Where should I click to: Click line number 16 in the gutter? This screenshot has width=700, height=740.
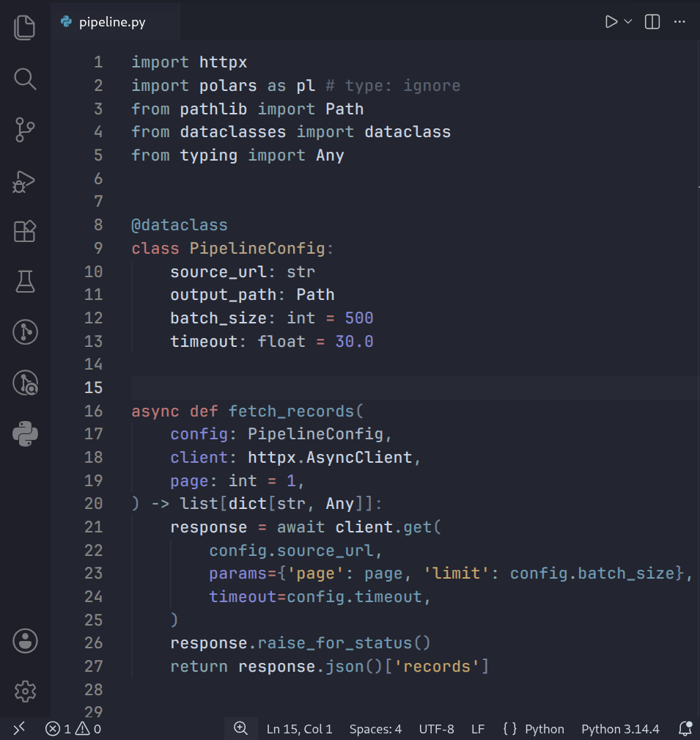pyautogui.click(x=93, y=411)
